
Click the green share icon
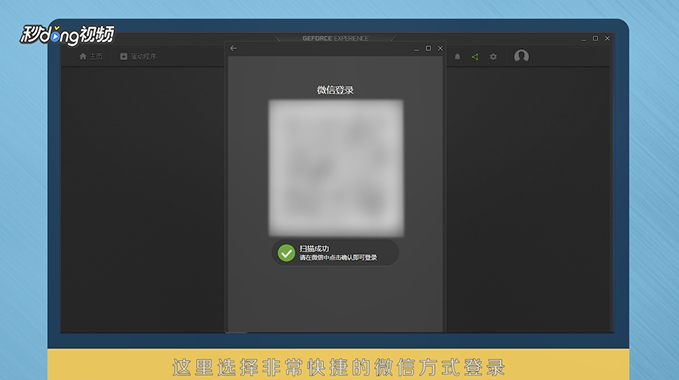tap(475, 57)
